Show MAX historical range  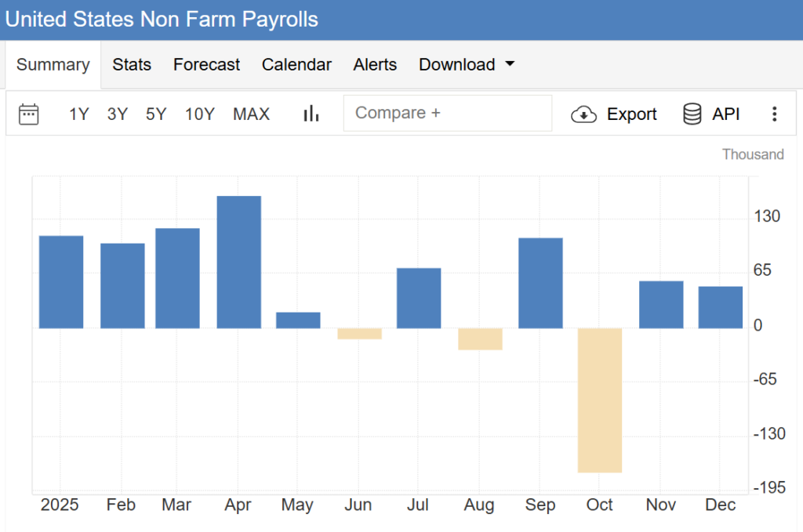tap(251, 114)
